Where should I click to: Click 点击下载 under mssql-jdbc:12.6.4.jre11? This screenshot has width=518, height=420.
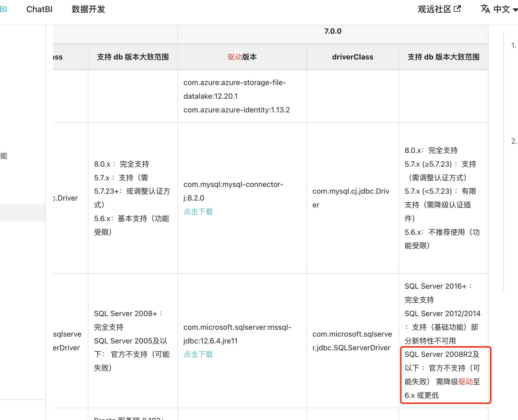click(198, 354)
